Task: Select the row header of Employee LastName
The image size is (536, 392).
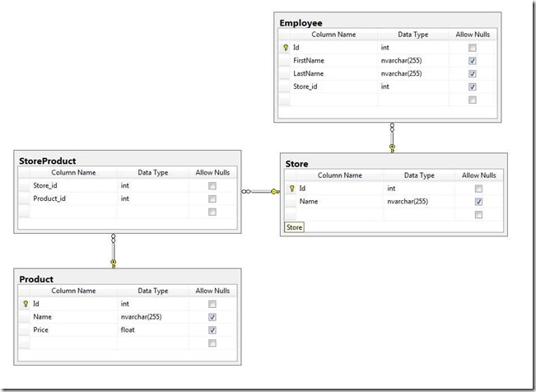Action: (284, 73)
